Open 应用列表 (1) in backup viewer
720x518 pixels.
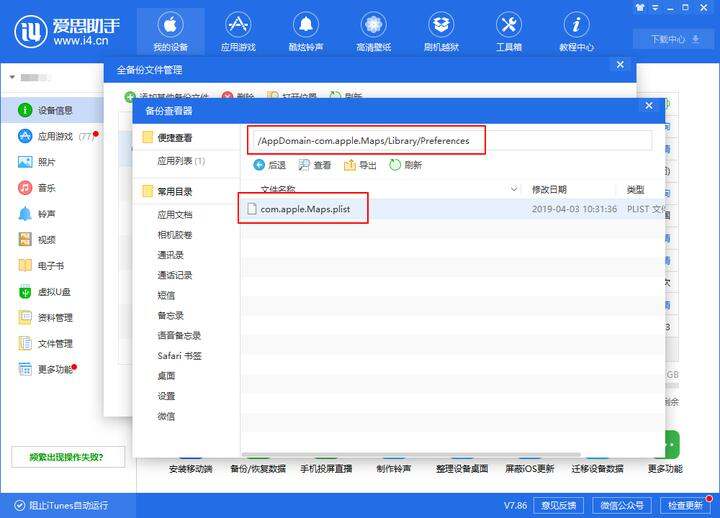[x=181, y=161]
